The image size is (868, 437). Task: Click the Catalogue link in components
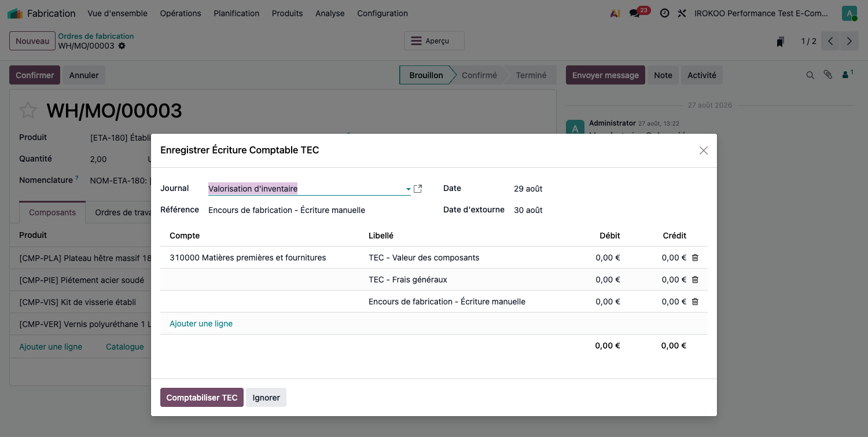coord(124,347)
